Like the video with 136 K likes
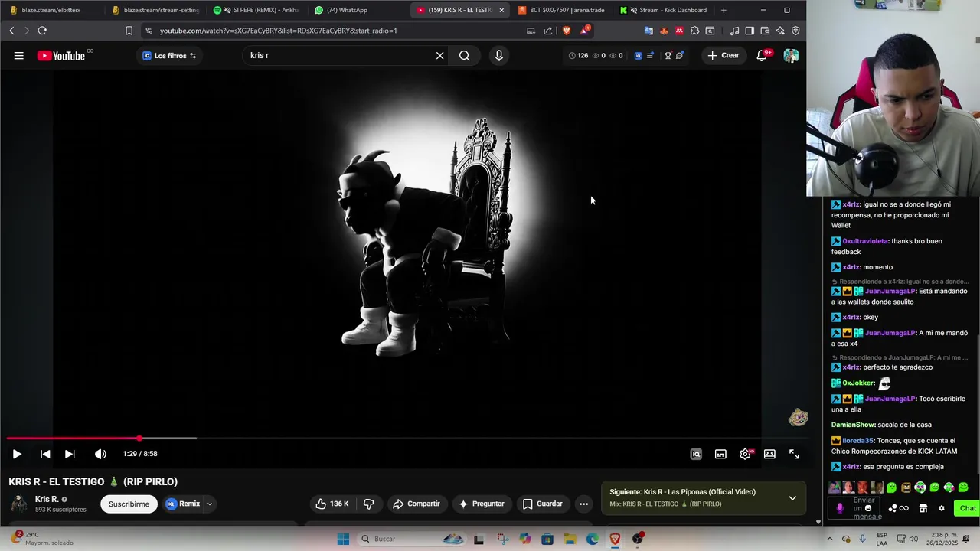The image size is (980, 551). [332, 504]
